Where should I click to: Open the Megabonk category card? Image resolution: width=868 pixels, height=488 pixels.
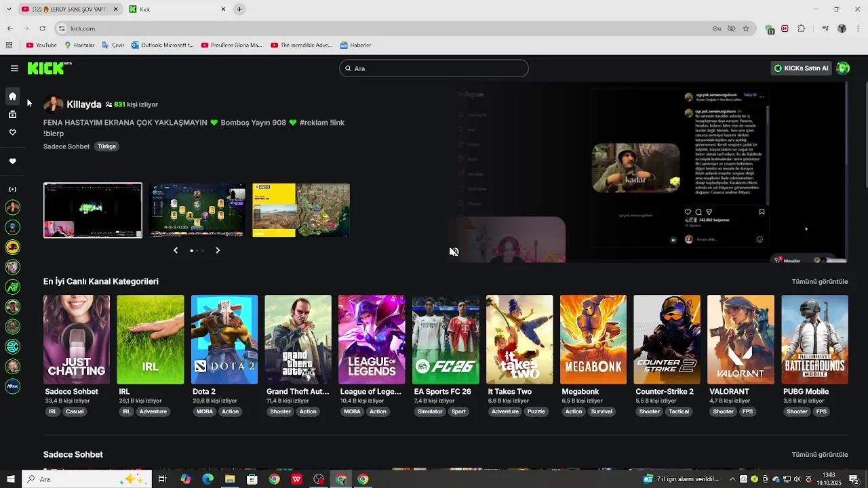pyautogui.click(x=593, y=340)
